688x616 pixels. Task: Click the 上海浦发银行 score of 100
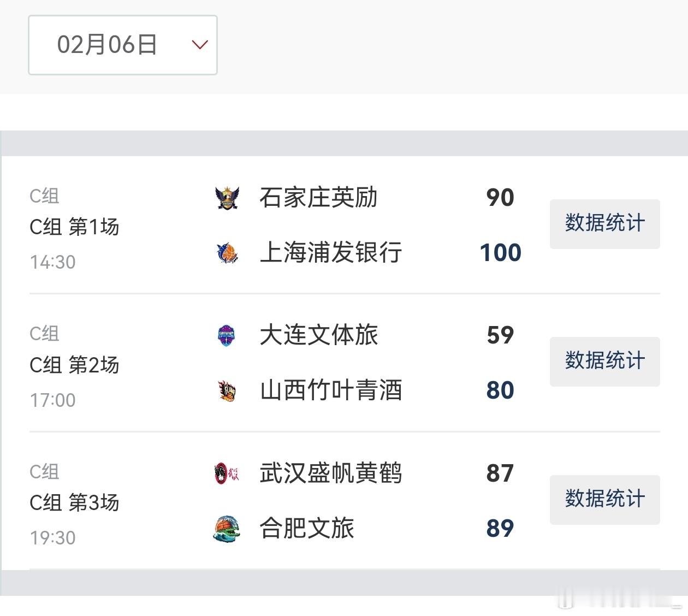(500, 253)
